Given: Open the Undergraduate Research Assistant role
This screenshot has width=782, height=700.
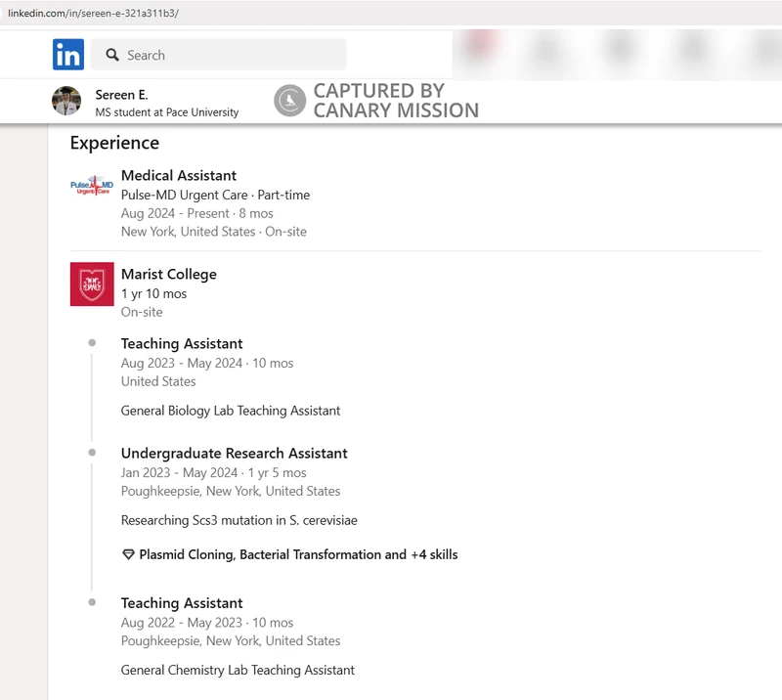Looking at the screenshot, I should pyautogui.click(x=235, y=453).
